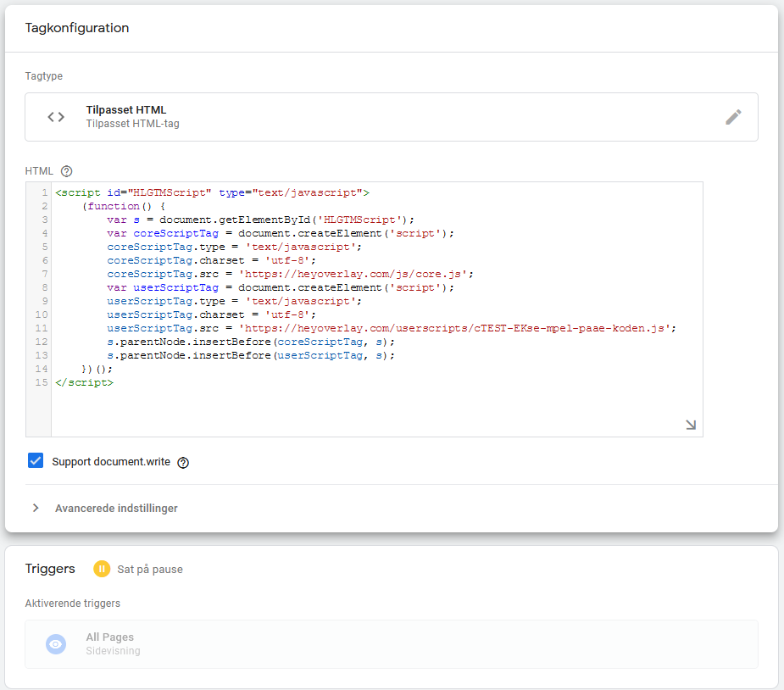Click line 8 var userScriptTag declaration
This screenshot has height=690, width=784.
point(281,287)
